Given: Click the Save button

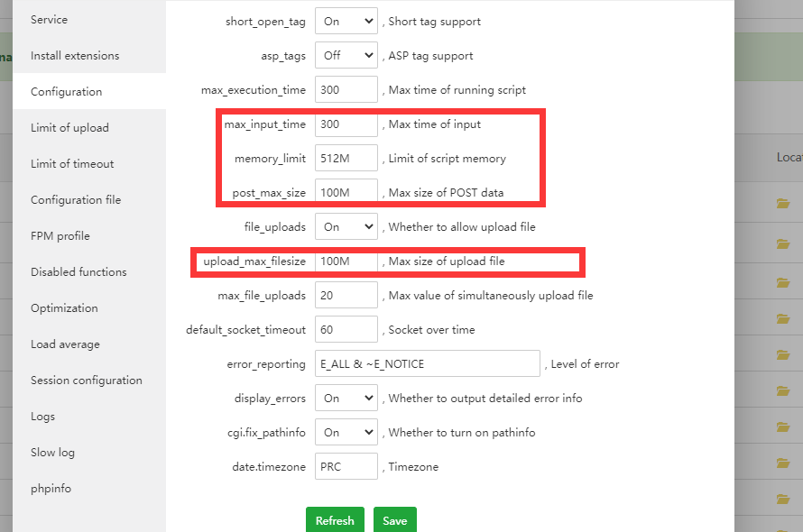Looking at the screenshot, I should pos(394,520).
